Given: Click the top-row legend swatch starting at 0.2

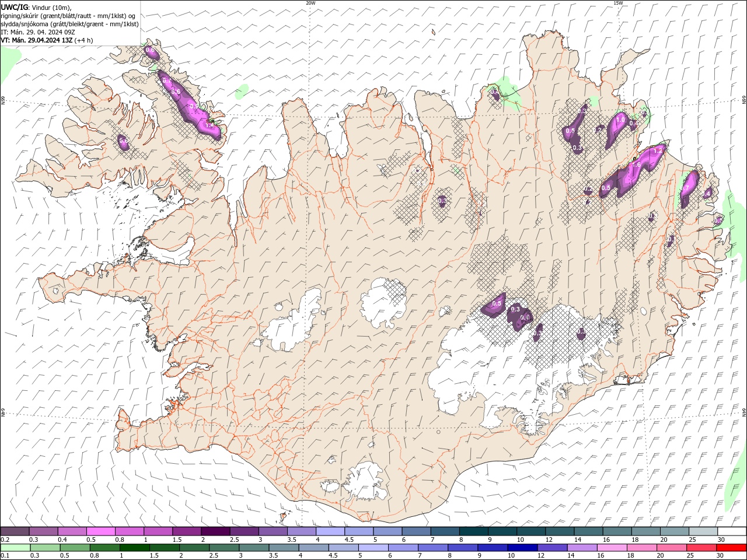Looking at the screenshot, I should click(x=15, y=531).
